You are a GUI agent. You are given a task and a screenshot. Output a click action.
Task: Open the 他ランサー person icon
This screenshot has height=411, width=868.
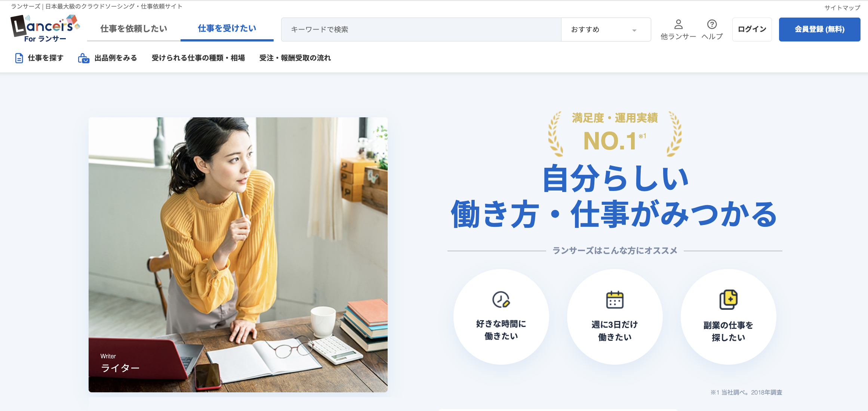point(678,24)
